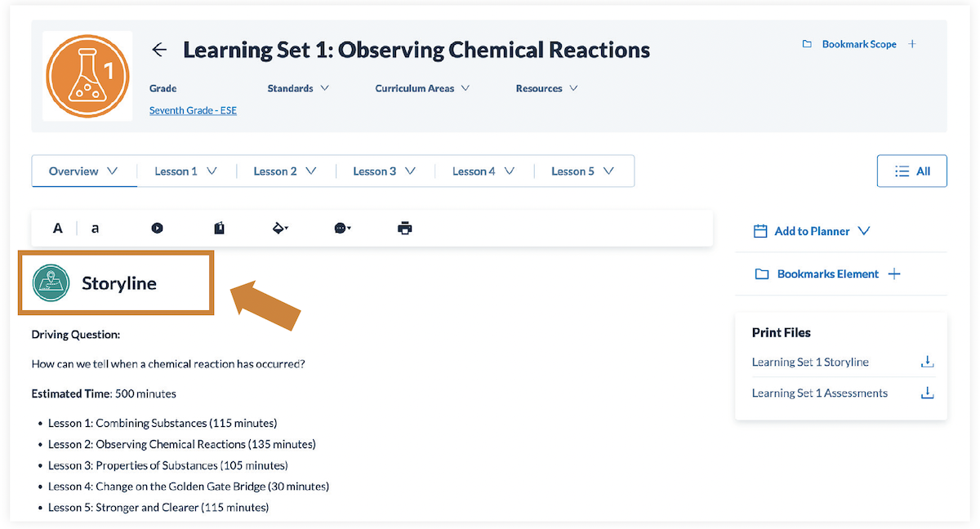Click the Storyline map icon
The width and height of the screenshot is (980, 529).
[x=51, y=283]
